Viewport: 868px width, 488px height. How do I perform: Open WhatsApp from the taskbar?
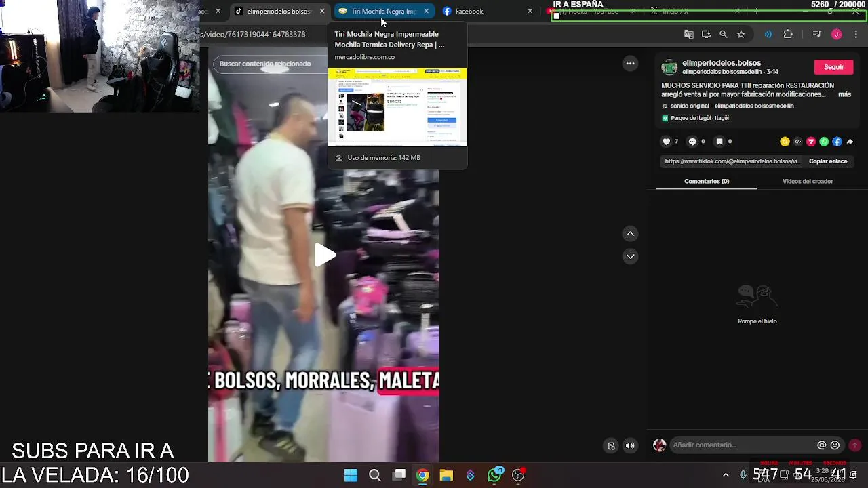[494, 475]
